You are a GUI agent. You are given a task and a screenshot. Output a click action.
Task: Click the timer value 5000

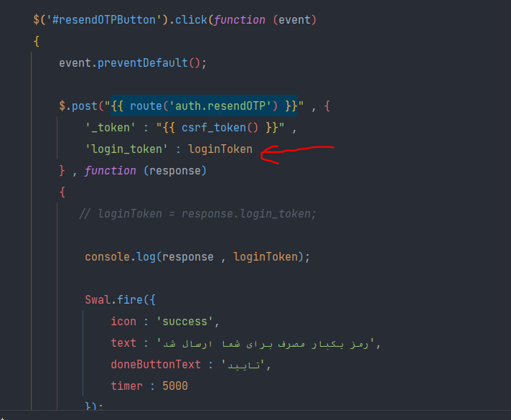point(175,386)
